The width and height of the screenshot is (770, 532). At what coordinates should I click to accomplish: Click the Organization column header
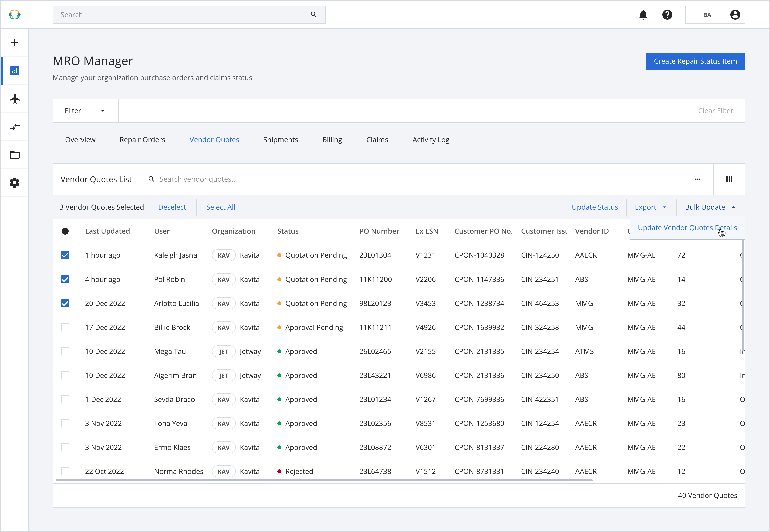point(234,231)
